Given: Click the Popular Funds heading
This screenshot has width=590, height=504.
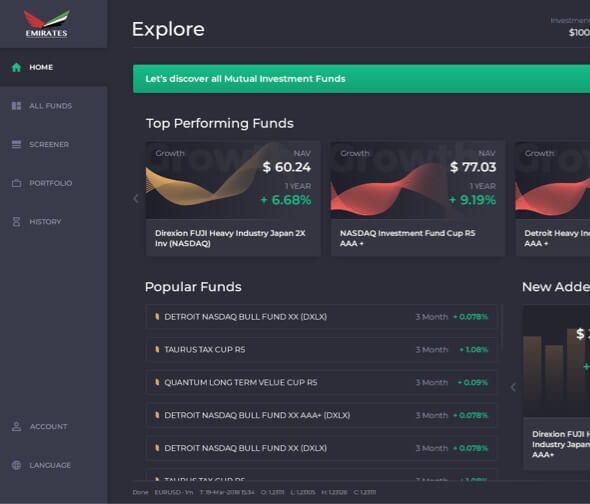Looking at the screenshot, I should tap(193, 287).
